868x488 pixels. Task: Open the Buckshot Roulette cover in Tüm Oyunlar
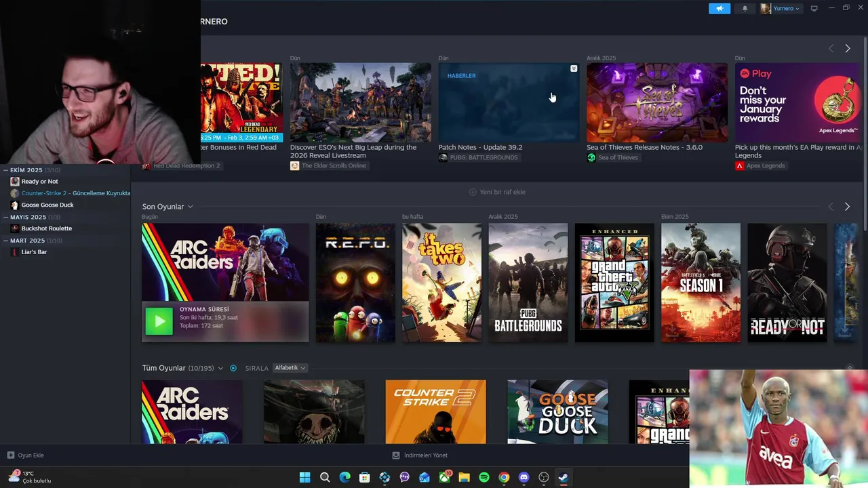[314, 412]
